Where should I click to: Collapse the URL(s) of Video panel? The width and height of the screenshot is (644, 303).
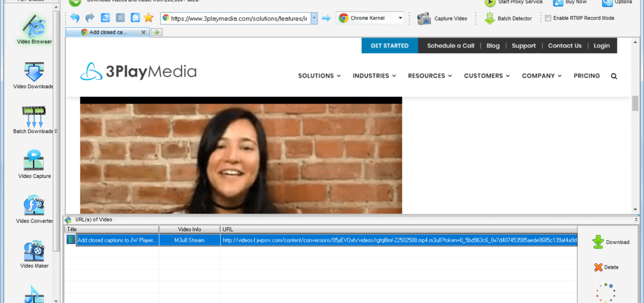click(636, 220)
